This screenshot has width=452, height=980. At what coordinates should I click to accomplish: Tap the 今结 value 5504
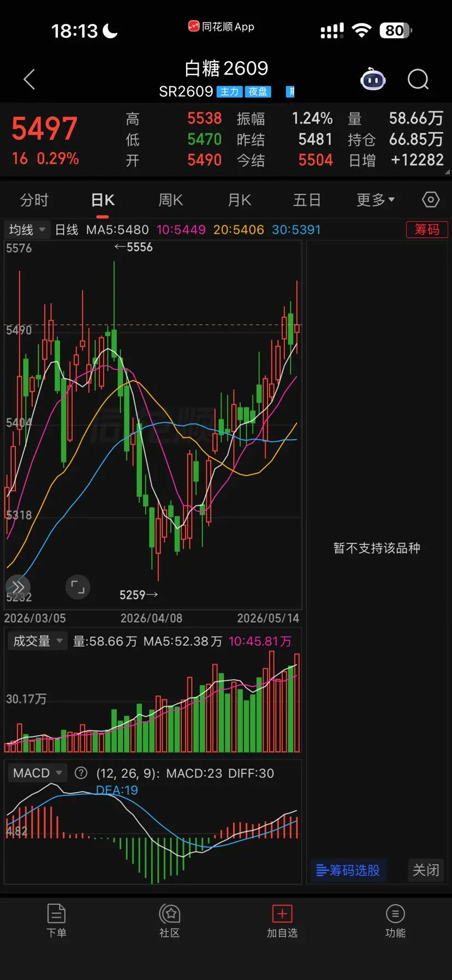pos(316,160)
